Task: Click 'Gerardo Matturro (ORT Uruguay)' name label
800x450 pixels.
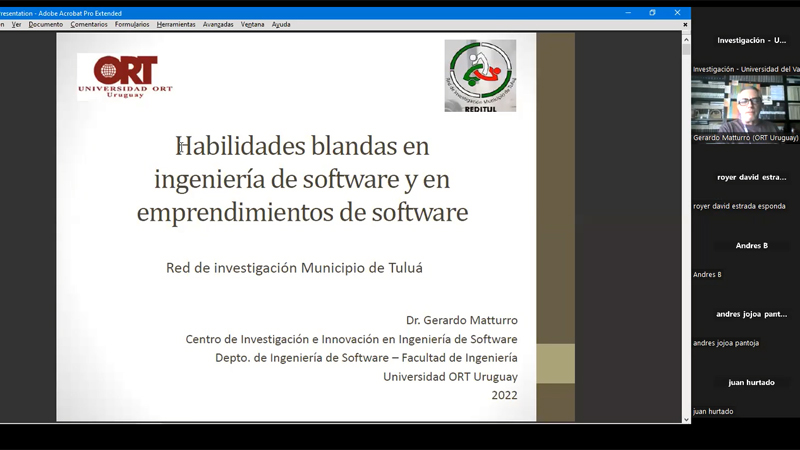Action: pyautogui.click(x=745, y=138)
